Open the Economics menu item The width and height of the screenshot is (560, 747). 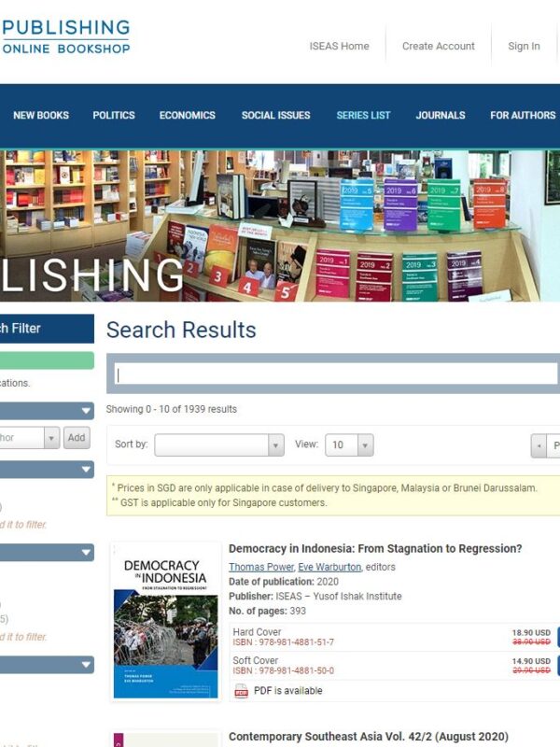pyautogui.click(x=188, y=115)
